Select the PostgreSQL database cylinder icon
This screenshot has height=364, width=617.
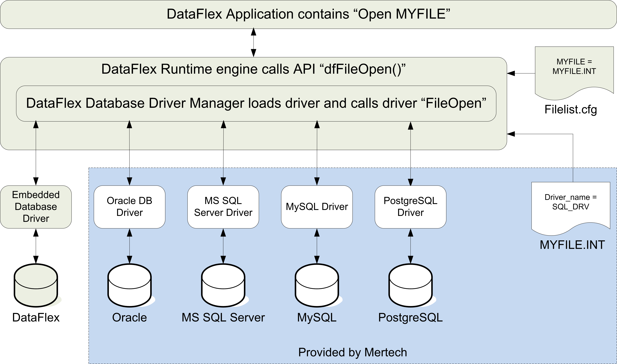point(410,285)
